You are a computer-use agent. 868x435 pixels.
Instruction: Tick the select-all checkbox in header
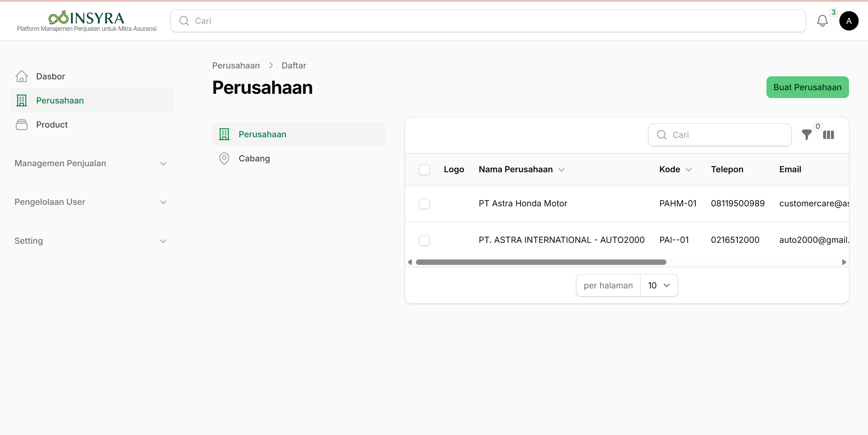click(424, 170)
